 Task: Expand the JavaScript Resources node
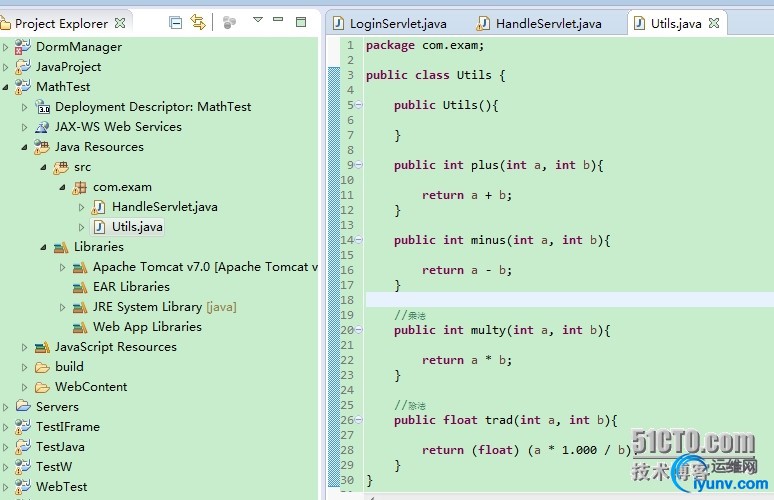pos(24,347)
